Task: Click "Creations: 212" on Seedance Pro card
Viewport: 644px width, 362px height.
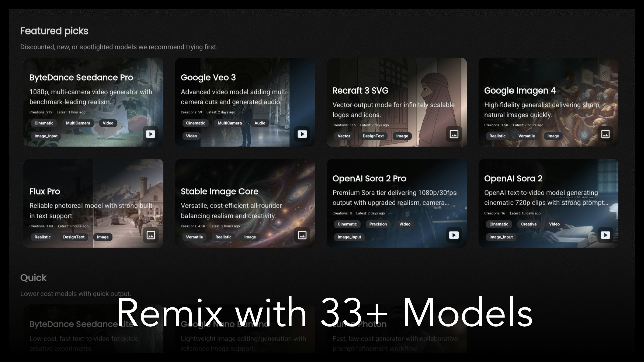Action: click(41, 112)
